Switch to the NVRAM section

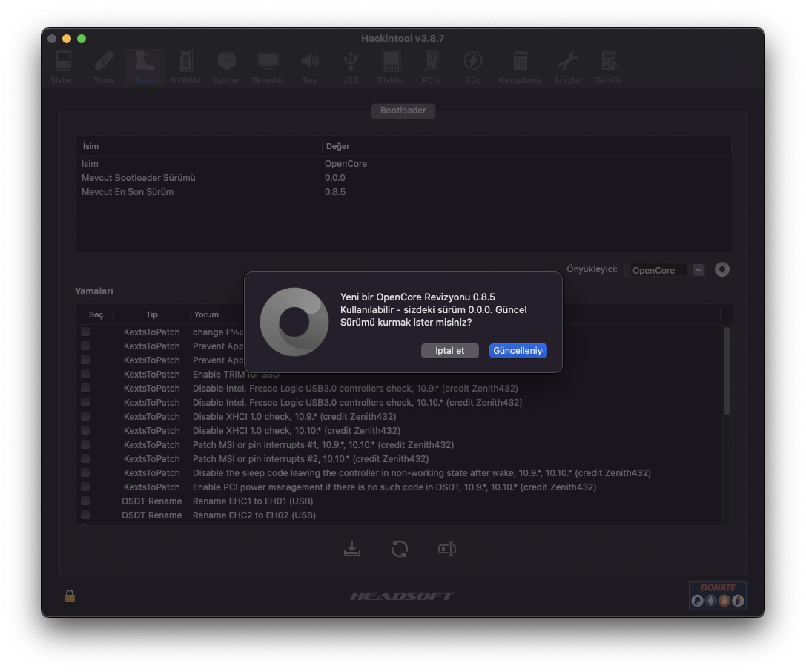pos(185,67)
